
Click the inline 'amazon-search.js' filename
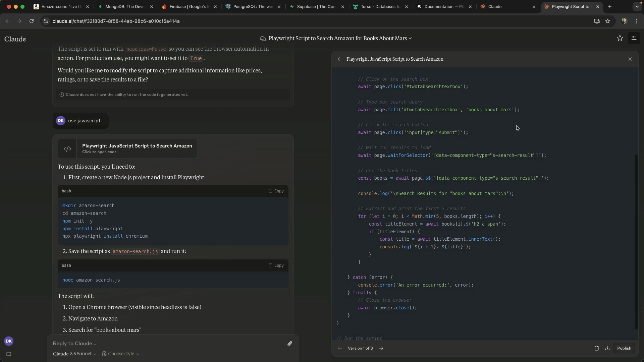tap(135, 251)
